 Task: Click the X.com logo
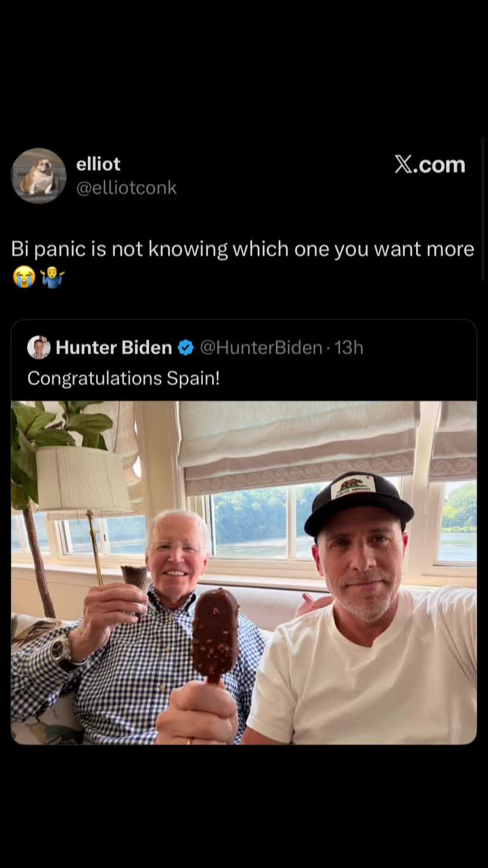[x=430, y=165]
